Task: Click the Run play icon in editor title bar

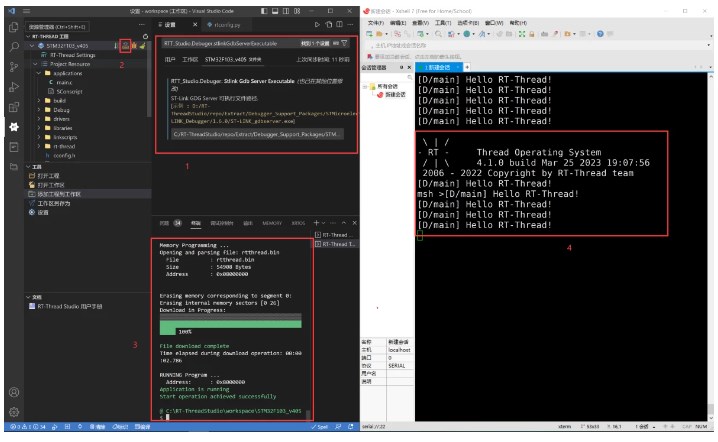Action: tap(317, 24)
